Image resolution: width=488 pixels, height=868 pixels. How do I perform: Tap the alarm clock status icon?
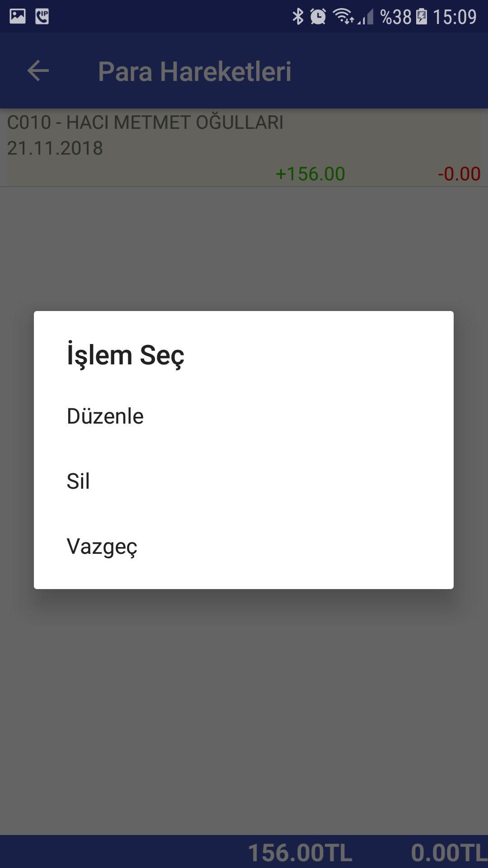click(318, 17)
